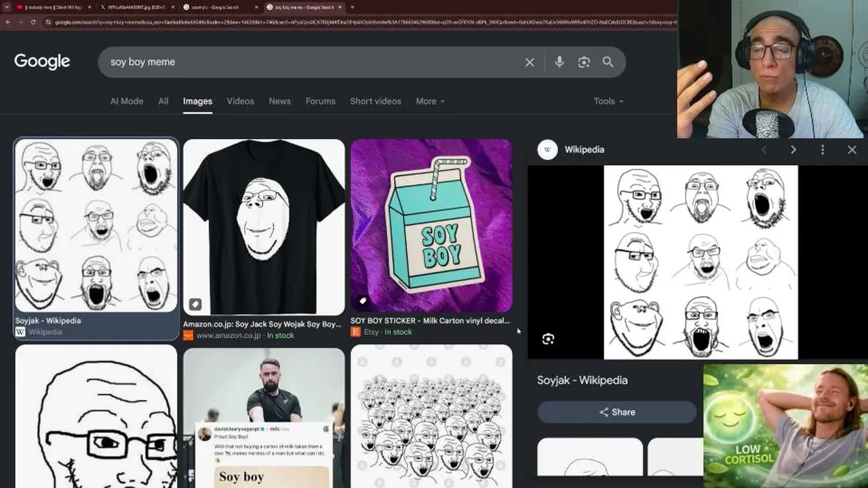The image size is (868, 488).
Task: Start voice search with the microphone icon
Action: [x=559, y=62]
